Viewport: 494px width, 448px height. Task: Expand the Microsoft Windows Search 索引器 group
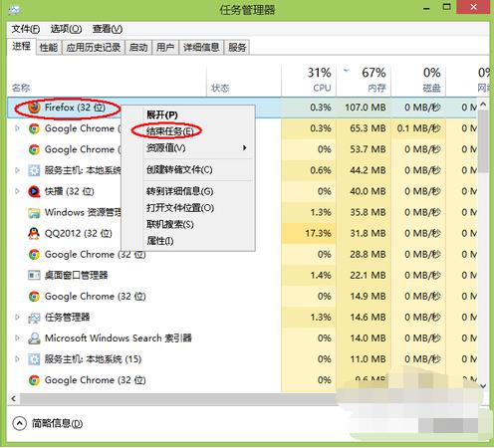point(17,338)
